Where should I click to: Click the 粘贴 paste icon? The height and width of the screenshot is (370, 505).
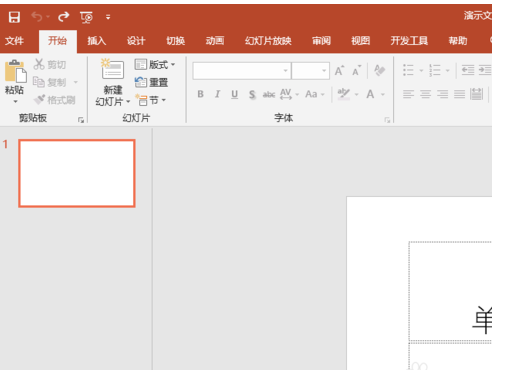[15, 71]
